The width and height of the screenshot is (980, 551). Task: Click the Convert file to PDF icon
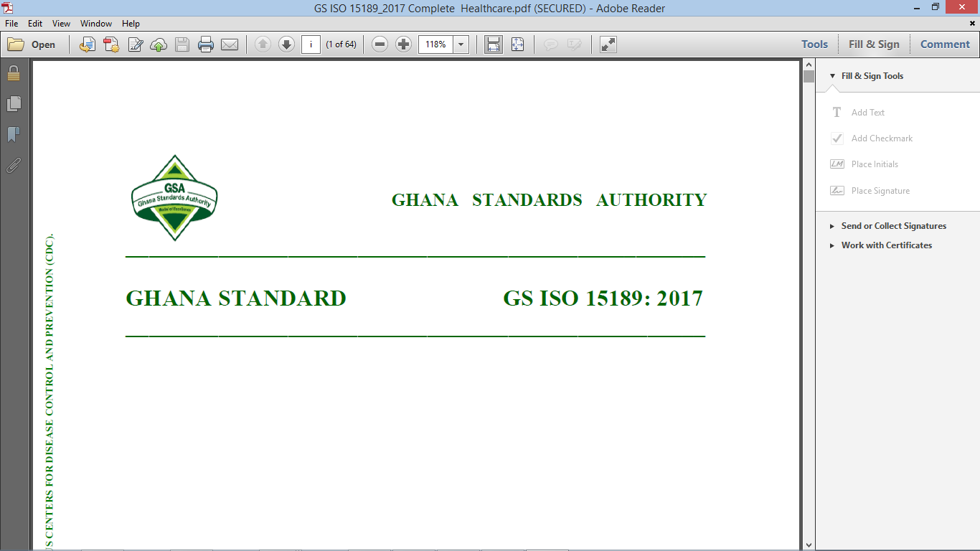[x=111, y=44]
